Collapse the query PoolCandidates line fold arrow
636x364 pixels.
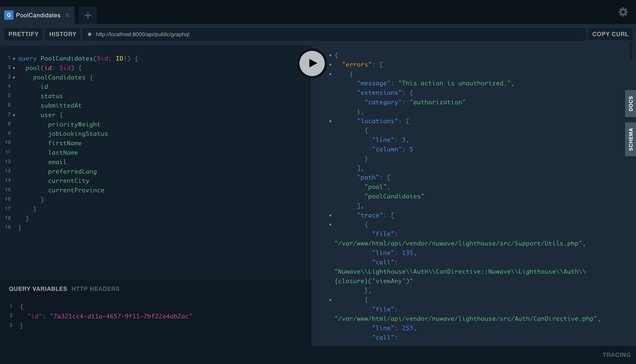(x=14, y=59)
